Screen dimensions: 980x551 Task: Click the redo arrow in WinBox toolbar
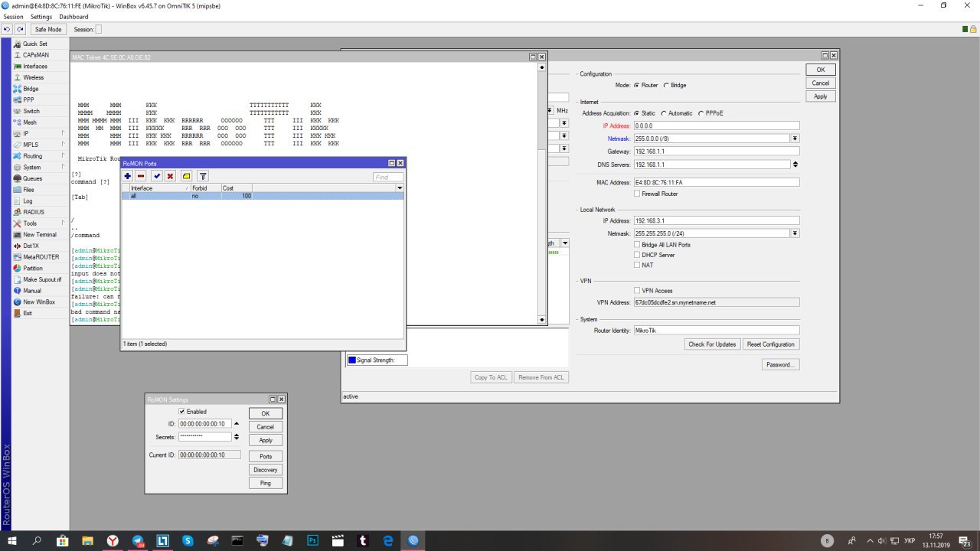tap(21, 29)
